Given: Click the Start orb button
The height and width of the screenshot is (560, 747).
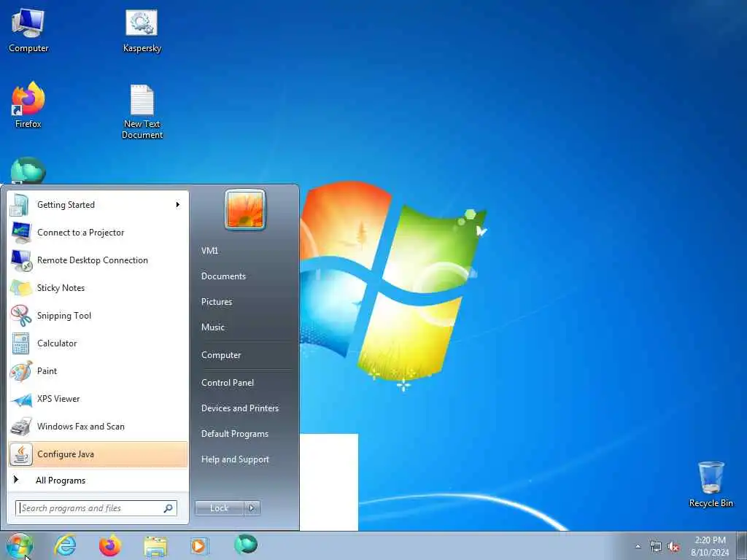Looking at the screenshot, I should [x=20, y=545].
